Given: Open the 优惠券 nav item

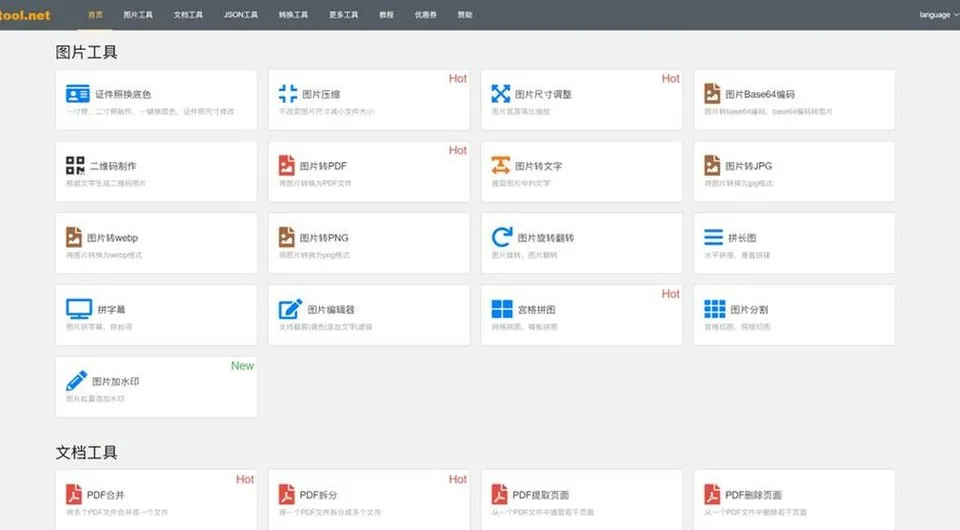Looking at the screenshot, I should tap(426, 15).
